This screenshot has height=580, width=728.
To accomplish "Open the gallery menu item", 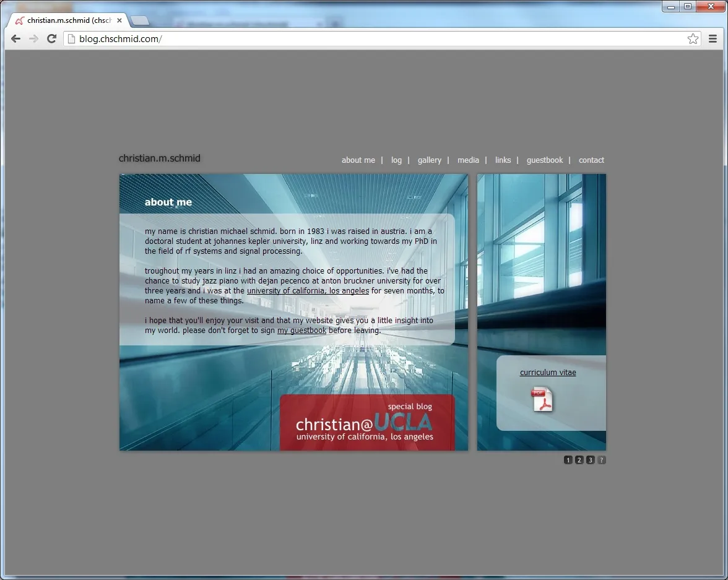I will pos(430,160).
